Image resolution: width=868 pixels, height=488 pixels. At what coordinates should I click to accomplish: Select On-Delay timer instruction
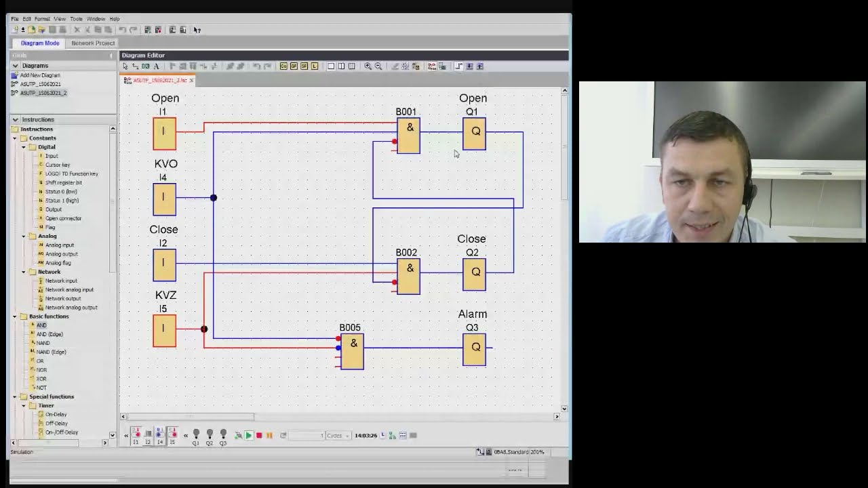tap(56, 414)
